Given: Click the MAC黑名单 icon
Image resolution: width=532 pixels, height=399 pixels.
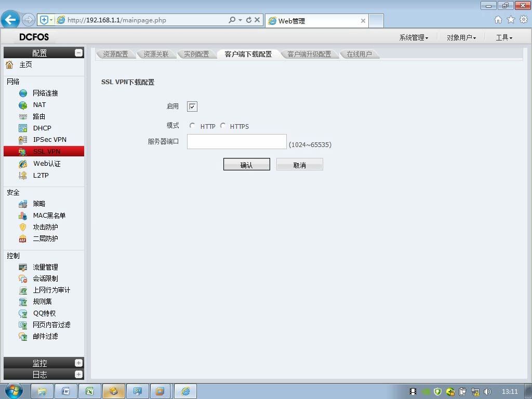Looking at the screenshot, I should (23, 216).
